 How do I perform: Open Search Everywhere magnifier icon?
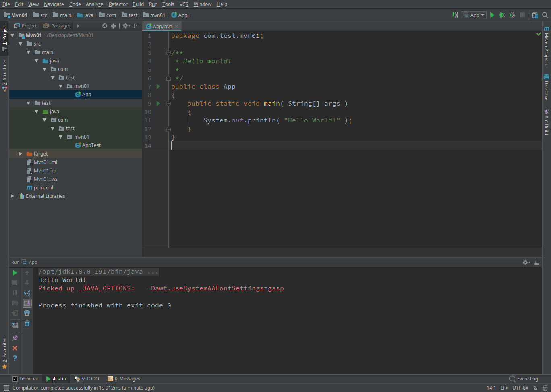coord(545,15)
